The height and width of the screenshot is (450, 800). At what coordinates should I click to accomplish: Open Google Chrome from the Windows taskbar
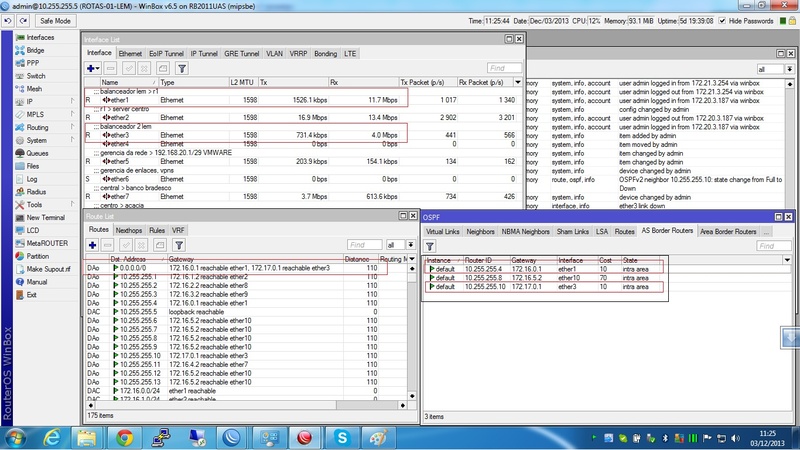pyautogui.click(x=124, y=437)
